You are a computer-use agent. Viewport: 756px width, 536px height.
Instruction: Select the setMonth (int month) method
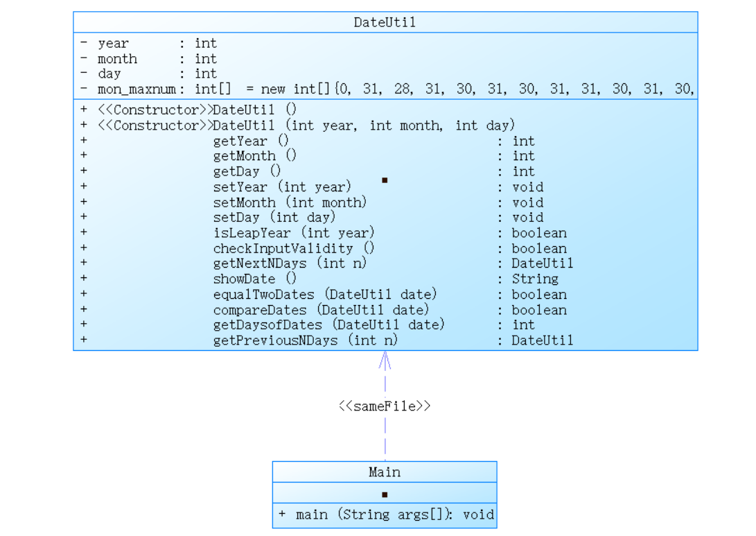pos(290,202)
